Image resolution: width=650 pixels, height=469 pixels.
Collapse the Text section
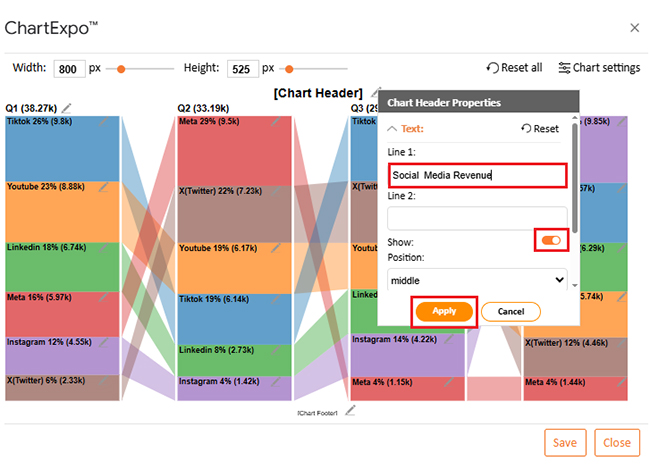pos(406,129)
